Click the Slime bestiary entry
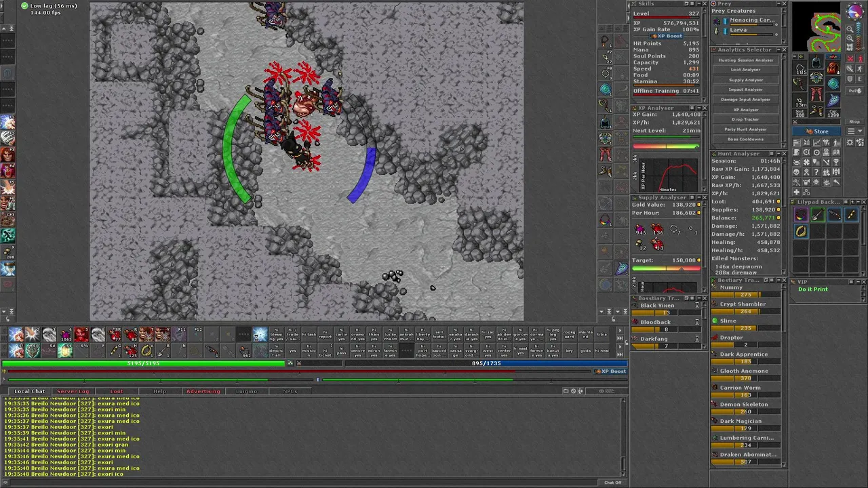This screenshot has width=868, height=488. [746, 324]
